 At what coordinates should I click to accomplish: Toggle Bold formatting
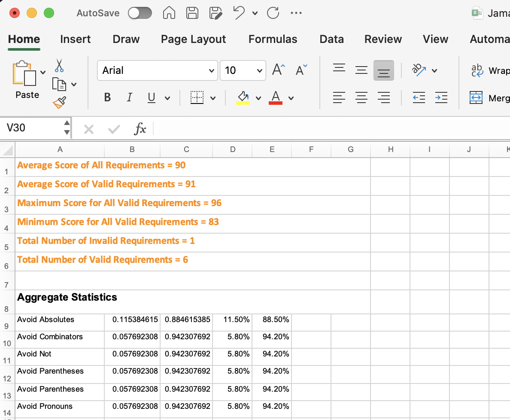click(107, 97)
